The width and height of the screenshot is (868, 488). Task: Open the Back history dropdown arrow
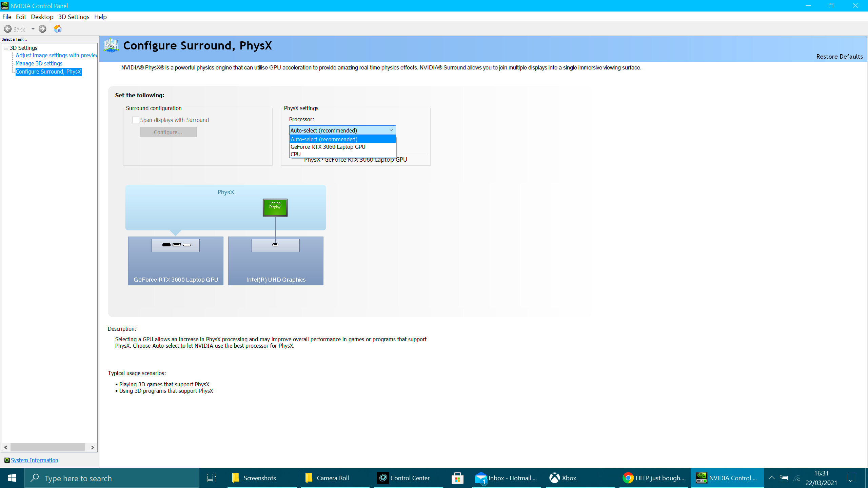tap(33, 29)
